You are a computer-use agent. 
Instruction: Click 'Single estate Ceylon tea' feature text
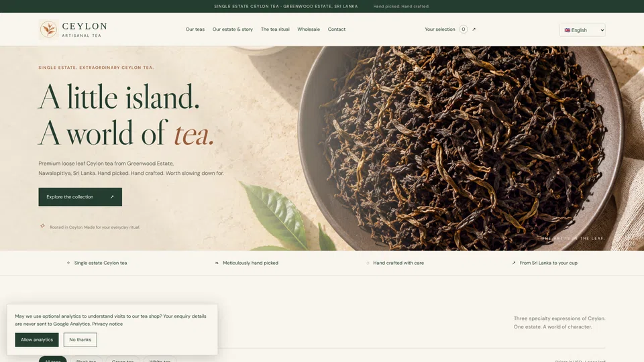[101, 263]
